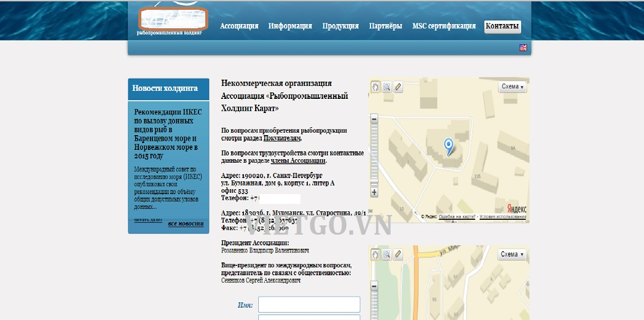Screen dimensions: 644x320
Task: Click the plus zoom-in button on first map
Action: [374, 193]
